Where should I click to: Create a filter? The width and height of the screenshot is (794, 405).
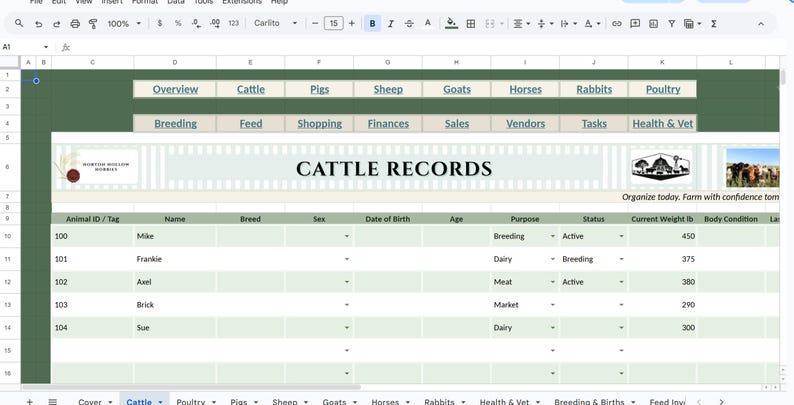pyautogui.click(x=671, y=23)
